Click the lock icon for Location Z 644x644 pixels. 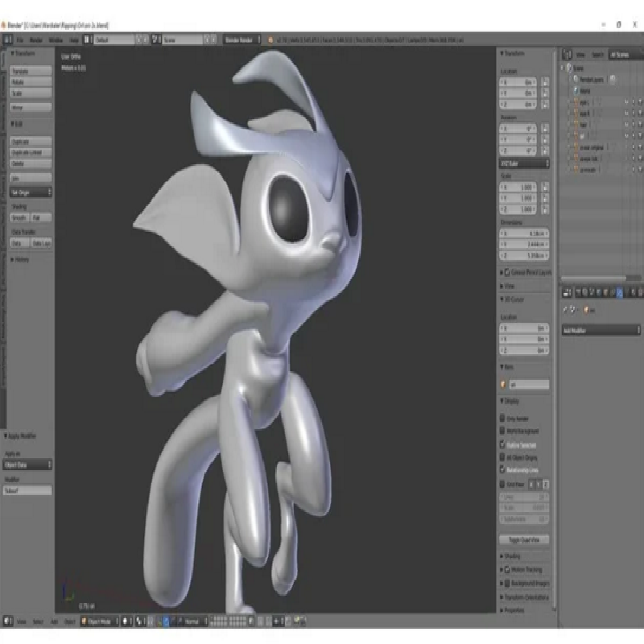pyautogui.click(x=545, y=105)
